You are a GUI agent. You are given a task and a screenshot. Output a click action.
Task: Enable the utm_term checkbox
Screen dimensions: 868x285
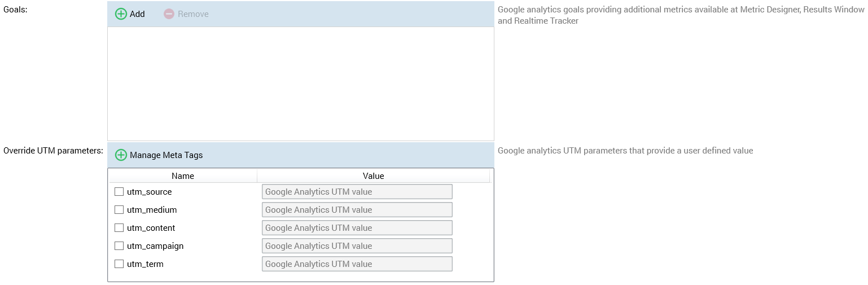(119, 264)
